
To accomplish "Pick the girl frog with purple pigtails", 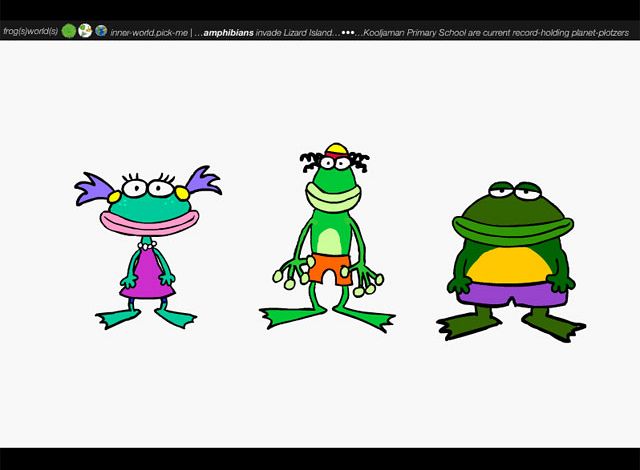I will point(148,245).
